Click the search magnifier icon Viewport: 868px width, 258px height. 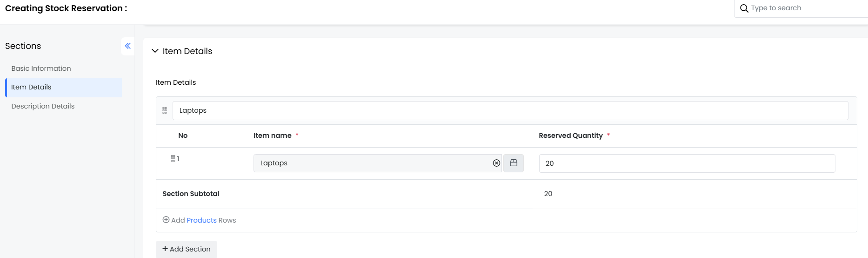pyautogui.click(x=744, y=8)
